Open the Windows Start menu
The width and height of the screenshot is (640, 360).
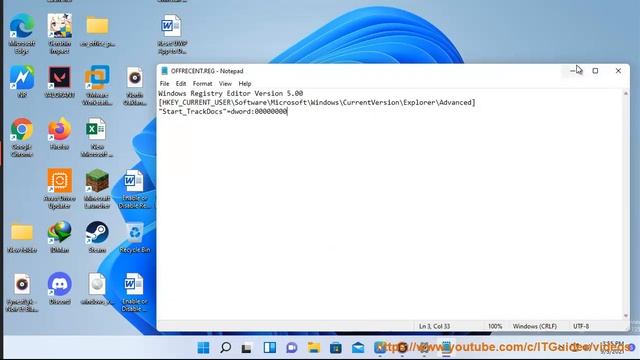coord(203,348)
